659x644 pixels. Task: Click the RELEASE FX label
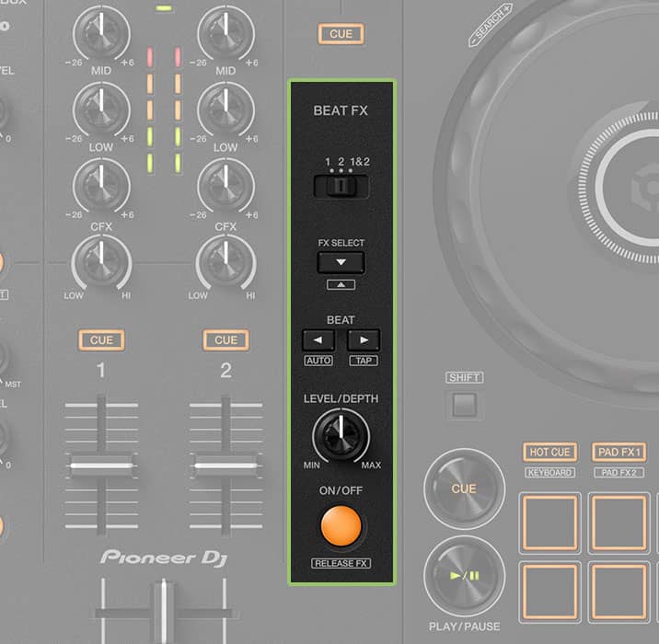(341, 563)
